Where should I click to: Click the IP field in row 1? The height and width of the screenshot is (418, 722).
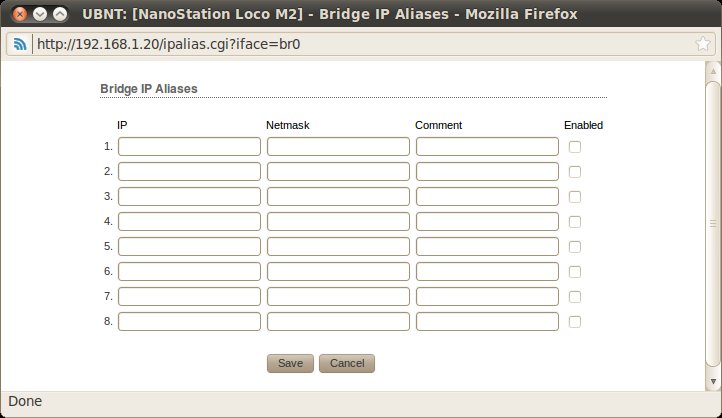189,147
